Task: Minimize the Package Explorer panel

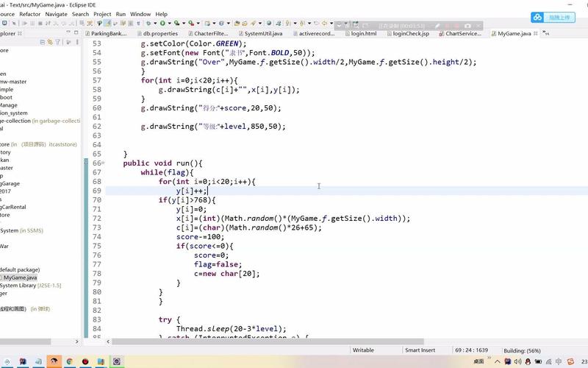Action: [x=68, y=32]
